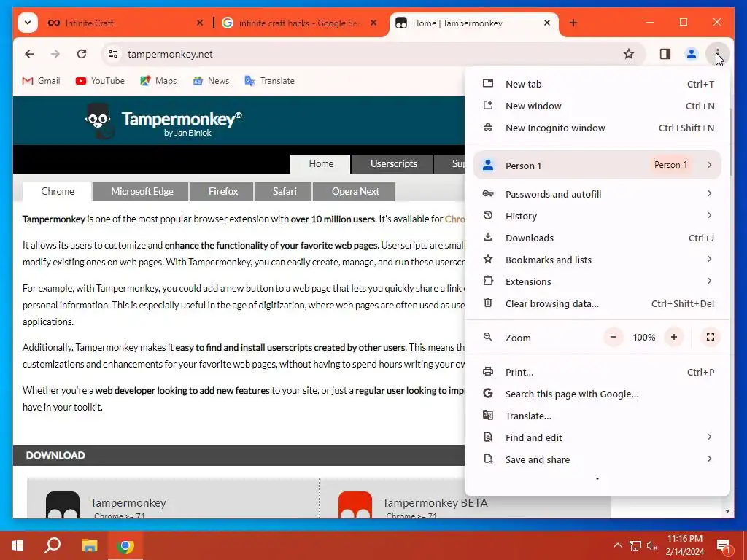
Task: Reload the Tampermonkey page
Action: coord(82,54)
